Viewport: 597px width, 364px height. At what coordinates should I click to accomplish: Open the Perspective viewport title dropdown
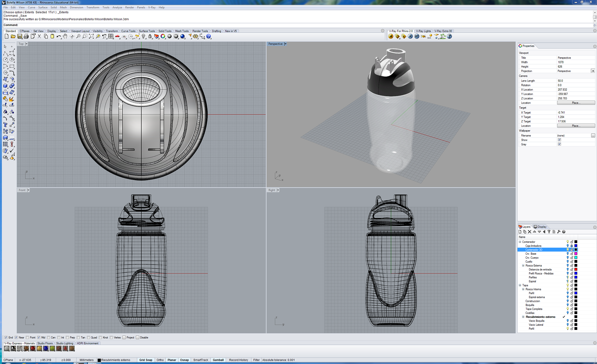[x=285, y=44]
